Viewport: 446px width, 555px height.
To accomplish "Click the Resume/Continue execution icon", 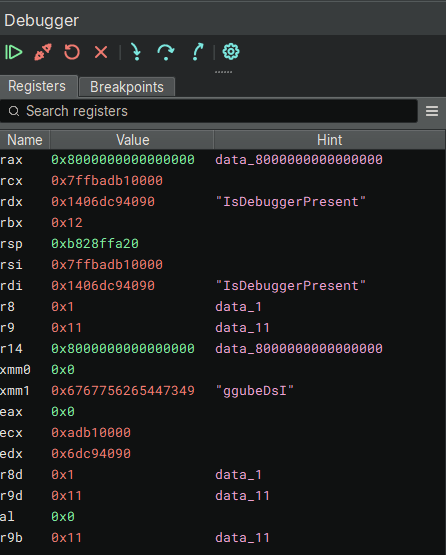I will (x=14, y=52).
